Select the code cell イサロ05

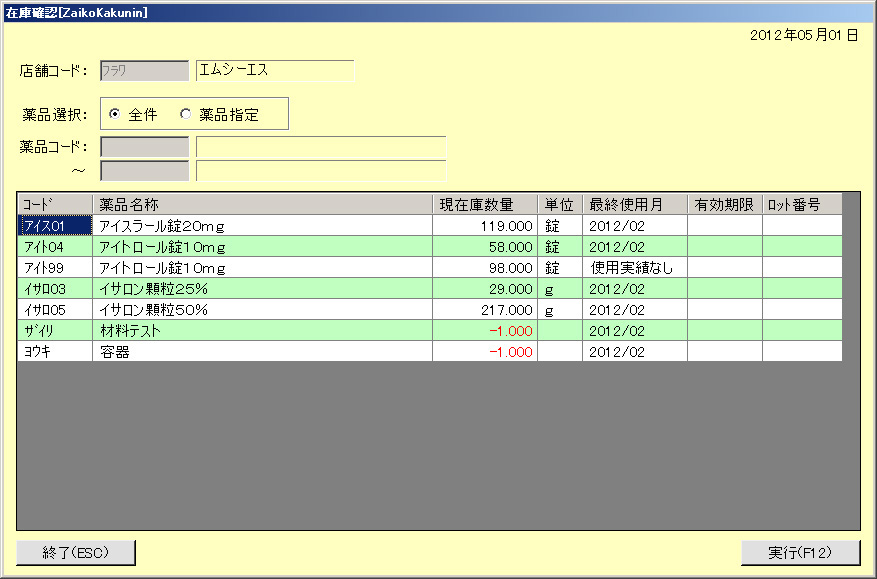[x=55, y=309]
